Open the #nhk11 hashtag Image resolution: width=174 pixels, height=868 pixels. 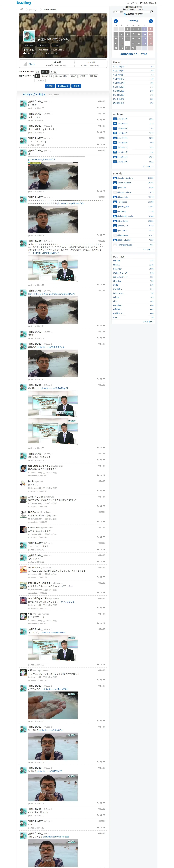116,265
